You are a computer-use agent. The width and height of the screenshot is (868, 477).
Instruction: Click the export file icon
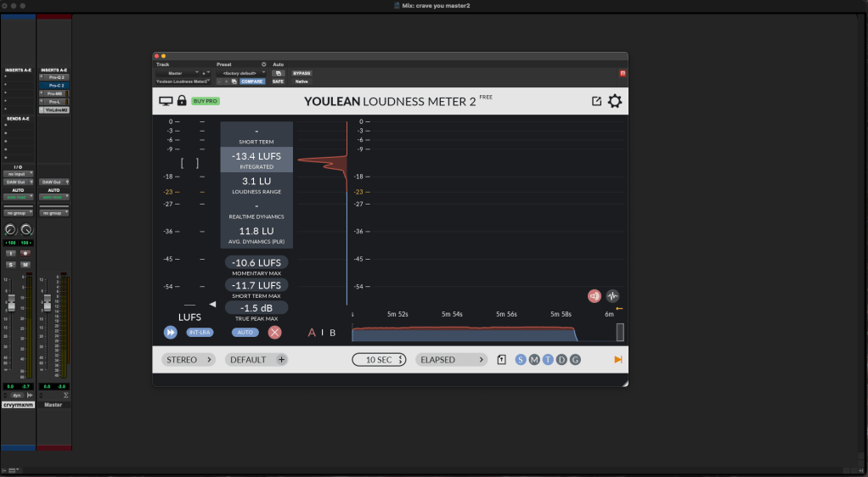(x=502, y=360)
